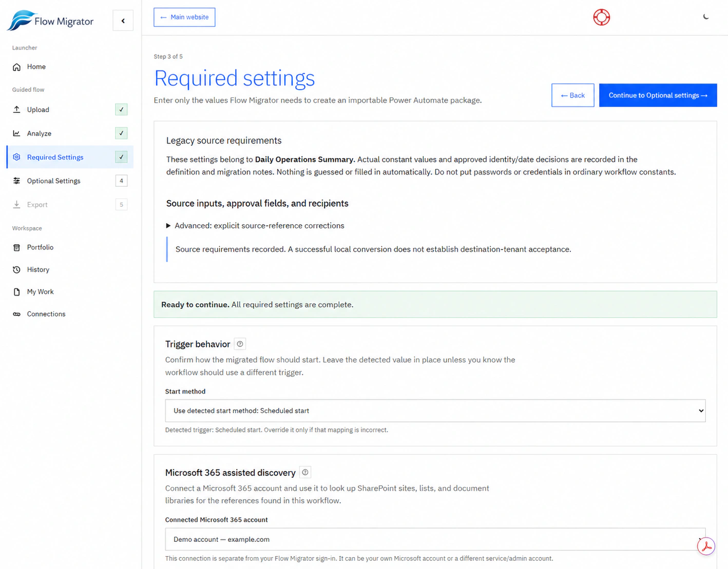Click the My Work document icon

(17, 292)
